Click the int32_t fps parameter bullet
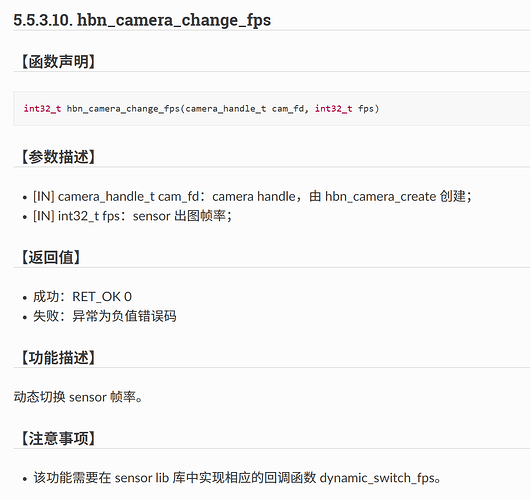 [132, 216]
